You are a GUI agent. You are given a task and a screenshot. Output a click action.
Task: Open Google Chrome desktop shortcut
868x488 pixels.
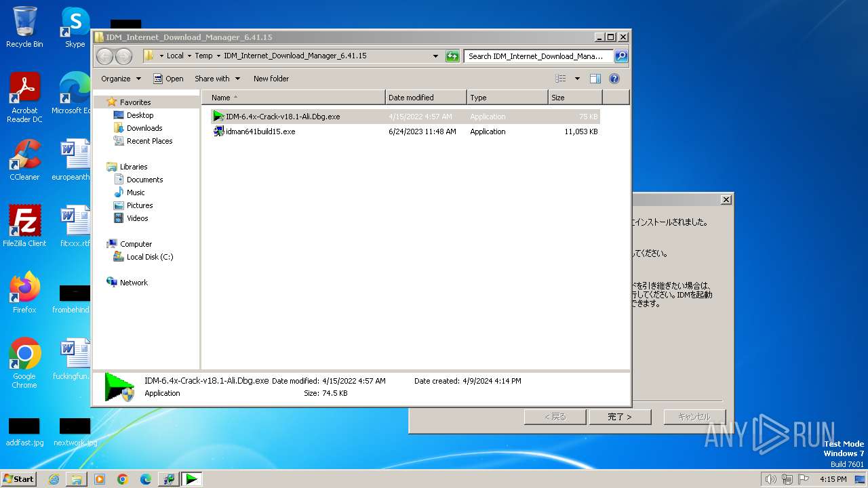pyautogui.click(x=24, y=363)
